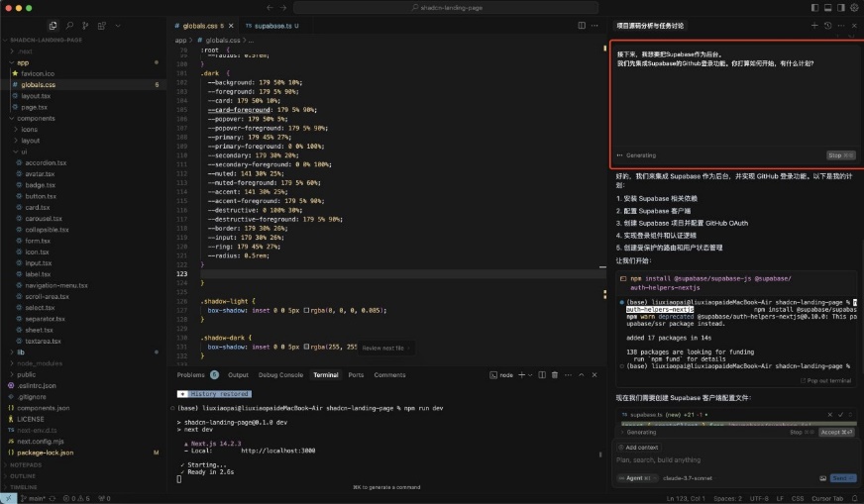Open the Source Control view
864x504 pixels.
click(86, 25)
